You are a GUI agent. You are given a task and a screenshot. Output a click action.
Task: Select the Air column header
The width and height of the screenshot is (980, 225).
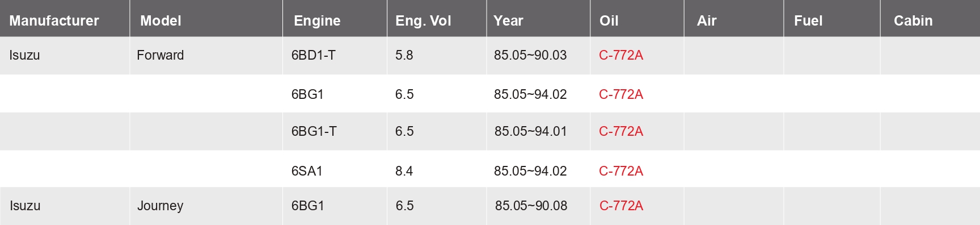tap(707, 21)
